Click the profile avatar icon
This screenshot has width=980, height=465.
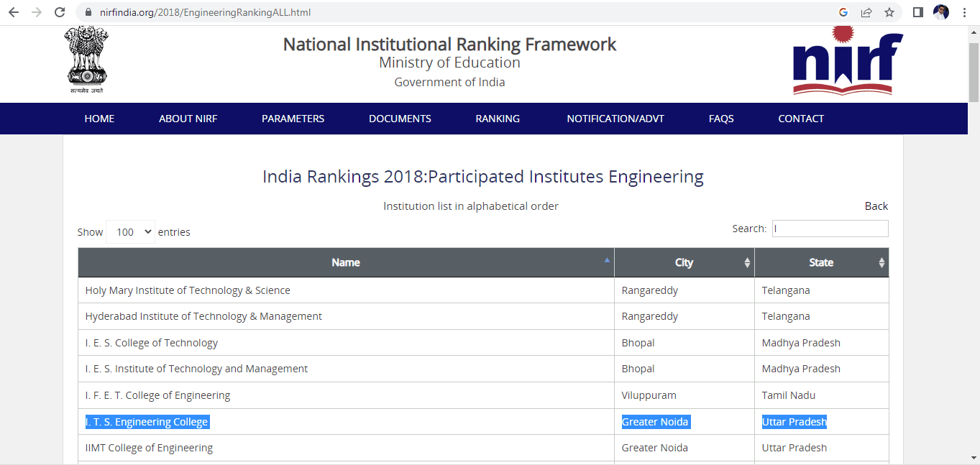[941, 12]
